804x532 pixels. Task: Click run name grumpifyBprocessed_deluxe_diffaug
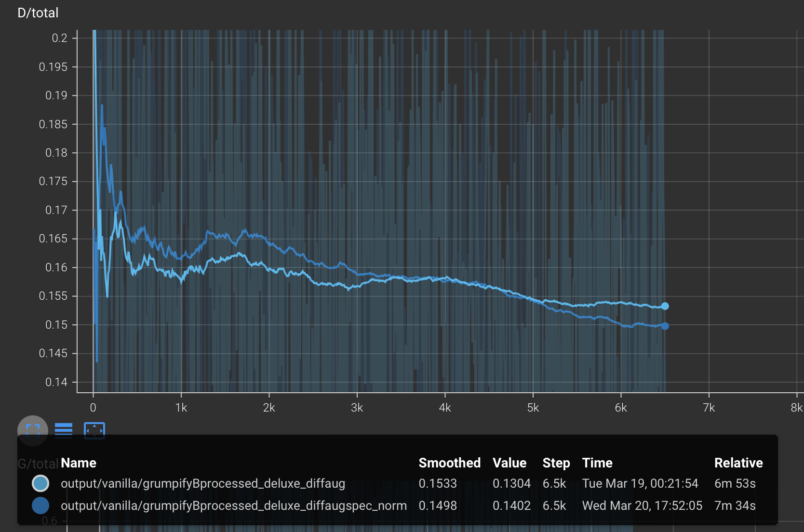click(x=203, y=483)
